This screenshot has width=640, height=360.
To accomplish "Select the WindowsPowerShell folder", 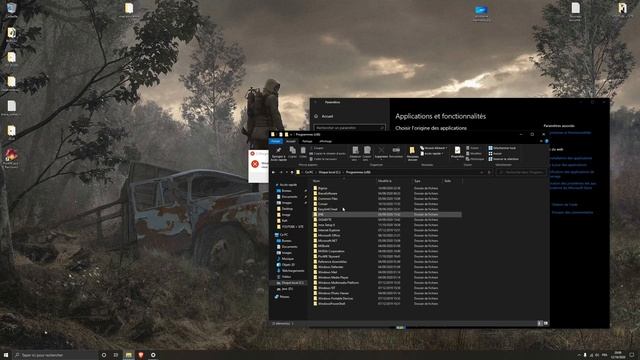I will [331, 304].
